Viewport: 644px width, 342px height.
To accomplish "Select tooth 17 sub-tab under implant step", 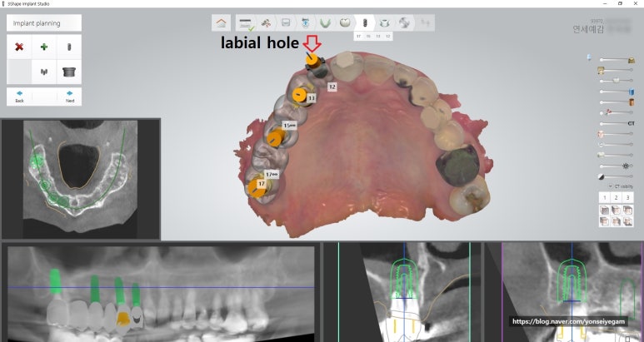I will 358,37.
